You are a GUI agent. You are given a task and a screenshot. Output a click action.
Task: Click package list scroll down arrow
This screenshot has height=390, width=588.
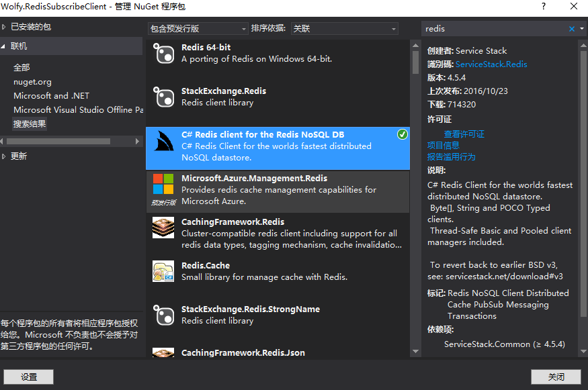pyautogui.click(x=415, y=352)
